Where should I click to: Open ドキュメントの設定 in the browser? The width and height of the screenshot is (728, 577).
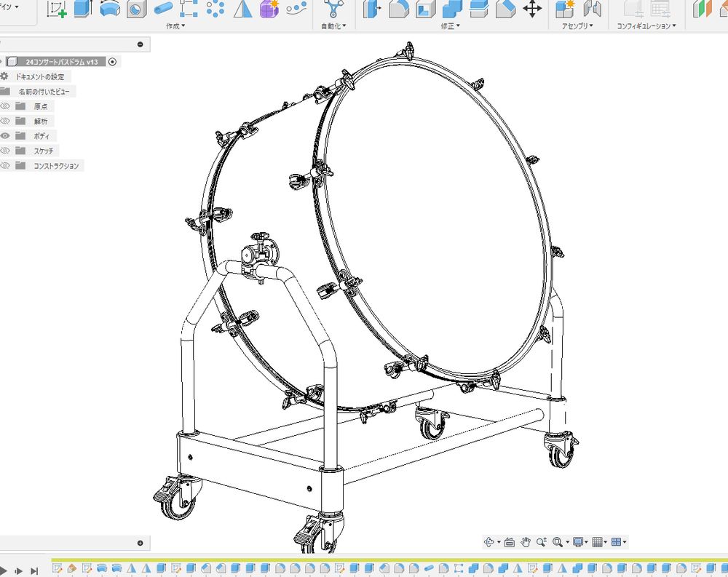(x=40, y=76)
